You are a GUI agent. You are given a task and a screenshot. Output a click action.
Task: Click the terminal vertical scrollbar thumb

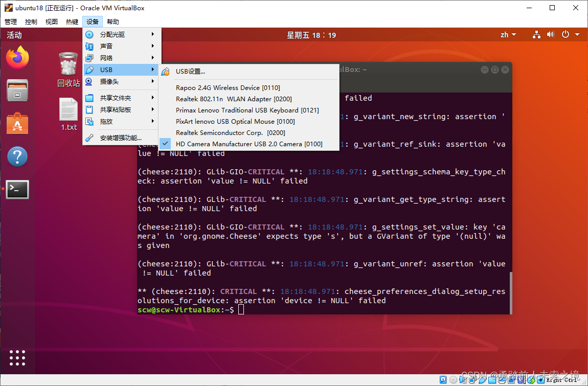(x=511, y=292)
